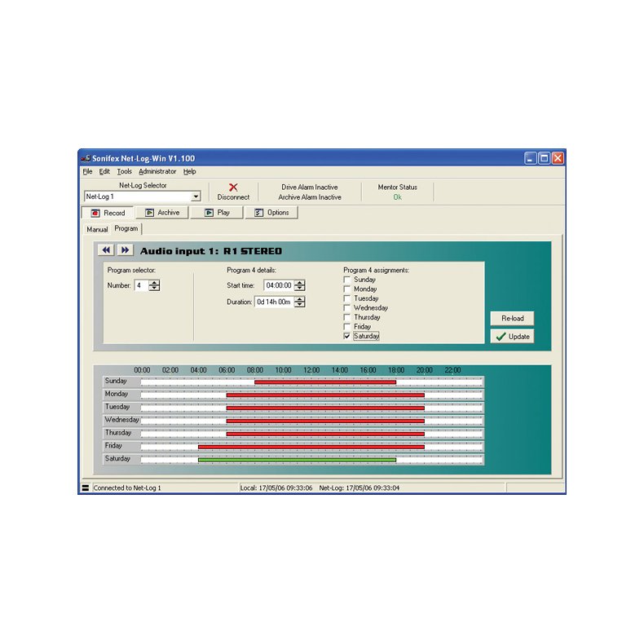Decrease the Start time value

click(300, 288)
